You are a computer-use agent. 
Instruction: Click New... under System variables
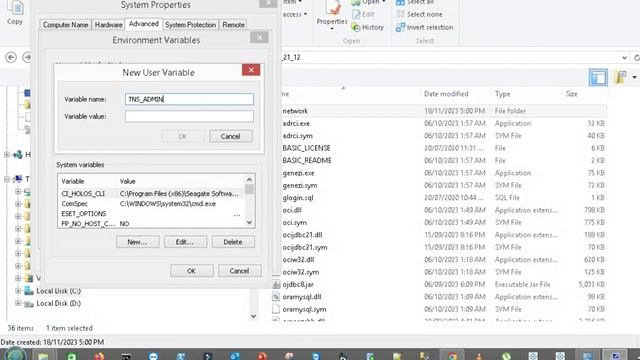[x=138, y=242]
